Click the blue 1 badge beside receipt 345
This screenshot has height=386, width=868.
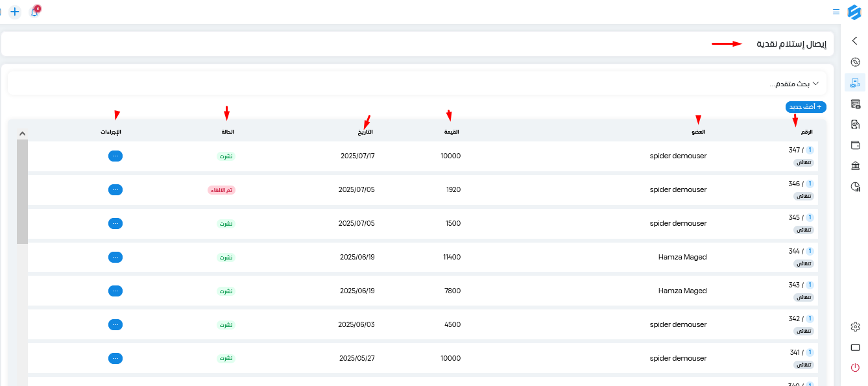(x=810, y=217)
